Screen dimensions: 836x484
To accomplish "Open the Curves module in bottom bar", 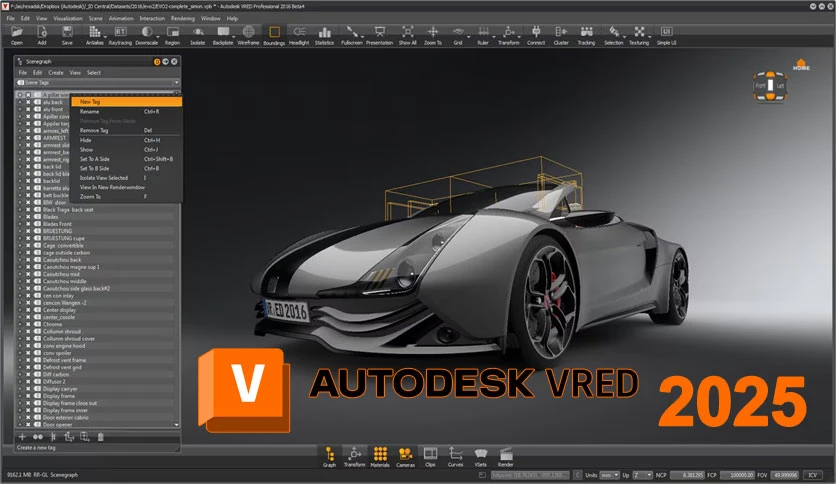I will 455,454.
